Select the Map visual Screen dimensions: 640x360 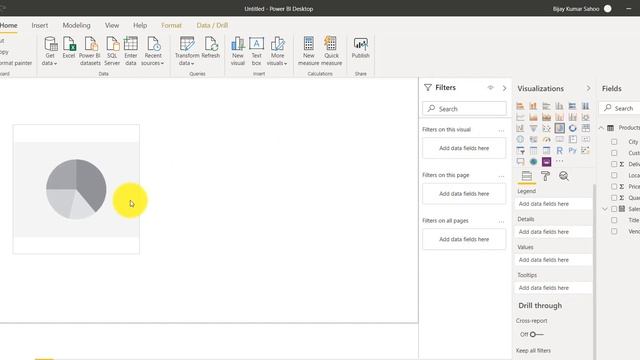click(x=520, y=140)
